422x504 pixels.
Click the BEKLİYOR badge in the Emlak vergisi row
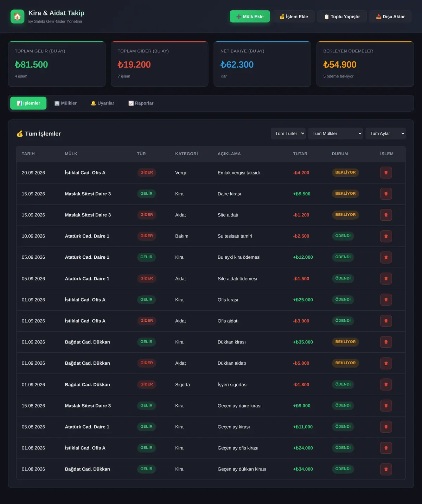(x=345, y=172)
